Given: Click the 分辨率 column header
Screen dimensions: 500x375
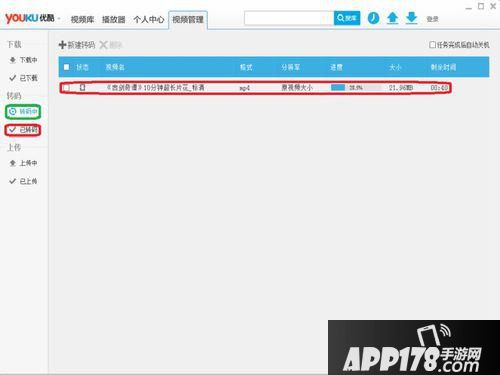Looking at the screenshot, I should point(290,67).
